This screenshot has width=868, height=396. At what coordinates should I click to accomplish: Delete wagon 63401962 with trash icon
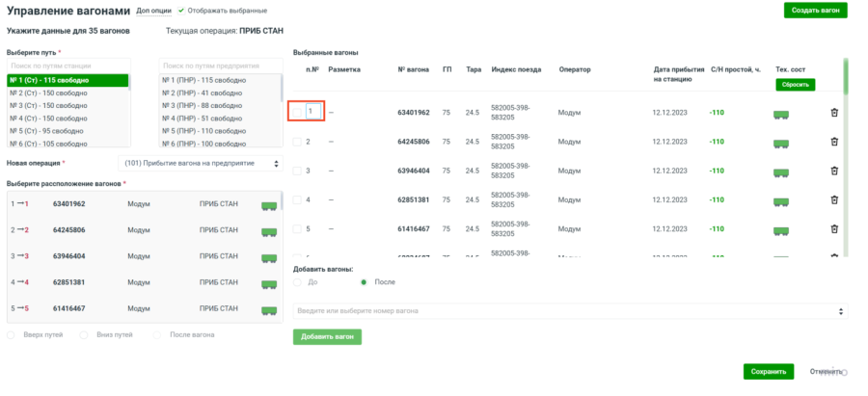tap(834, 113)
